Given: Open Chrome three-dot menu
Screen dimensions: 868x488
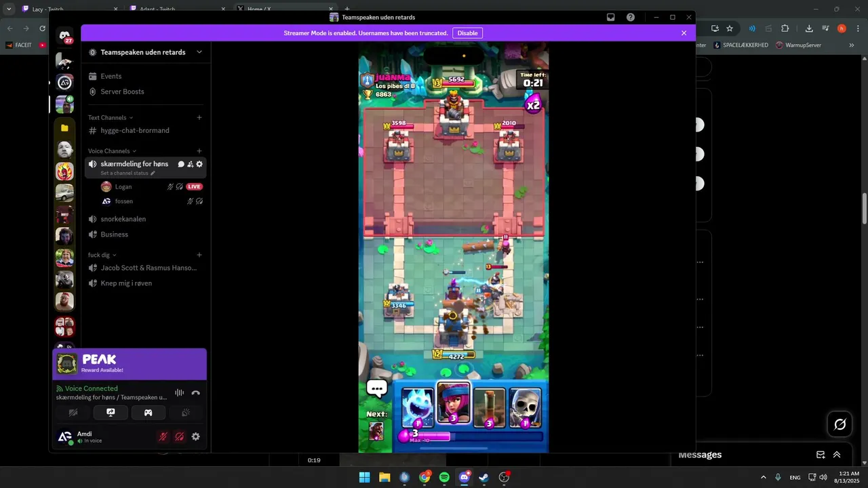Looking at the screenshot, I should click(x=857, y=28).
